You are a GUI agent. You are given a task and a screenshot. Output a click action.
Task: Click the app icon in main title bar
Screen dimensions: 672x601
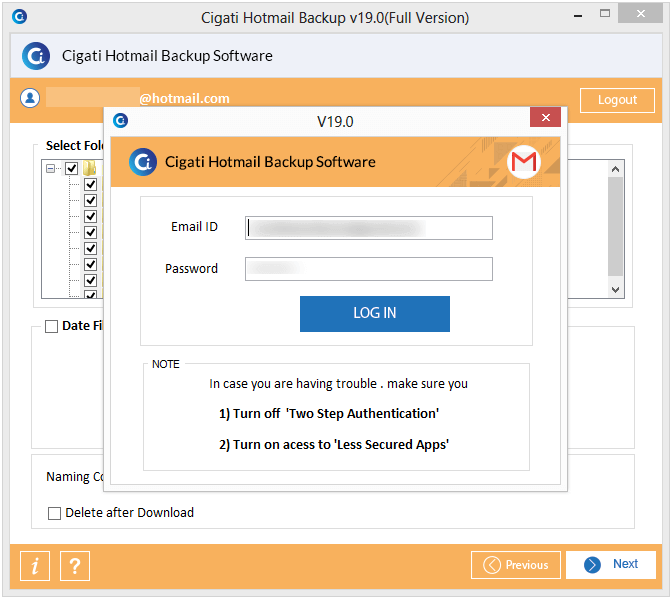pyautogui.click(x=19, y=17)
